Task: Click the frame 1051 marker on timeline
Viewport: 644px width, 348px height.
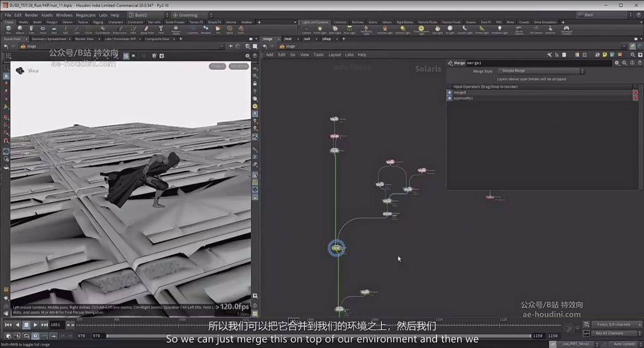Action: pos(294,322)
